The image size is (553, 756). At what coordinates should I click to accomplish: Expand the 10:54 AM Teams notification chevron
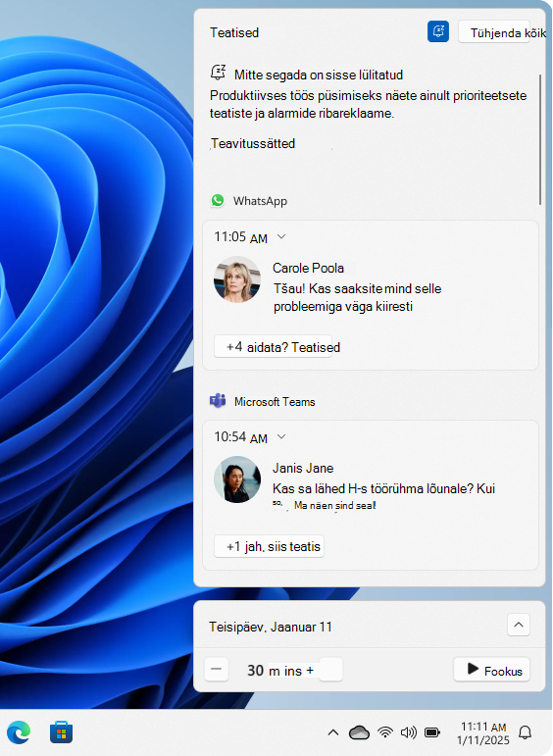[281, 436]
